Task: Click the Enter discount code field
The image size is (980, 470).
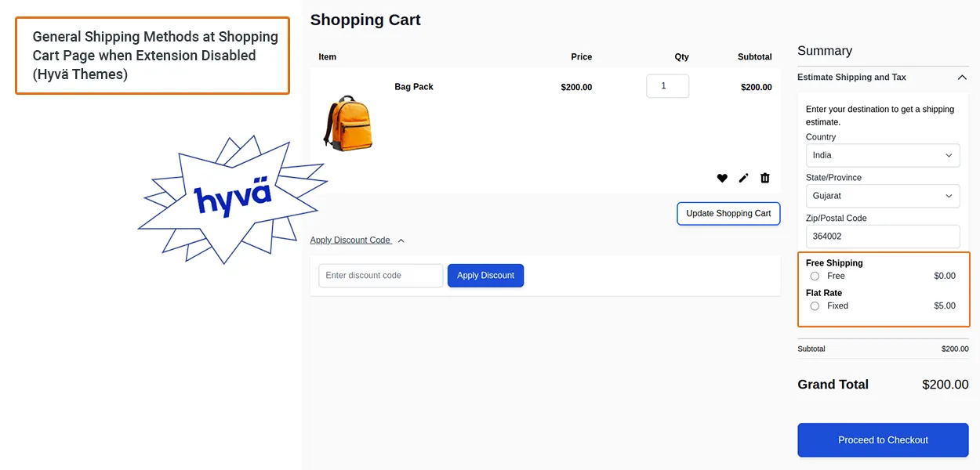Action: tap(380, 276)
